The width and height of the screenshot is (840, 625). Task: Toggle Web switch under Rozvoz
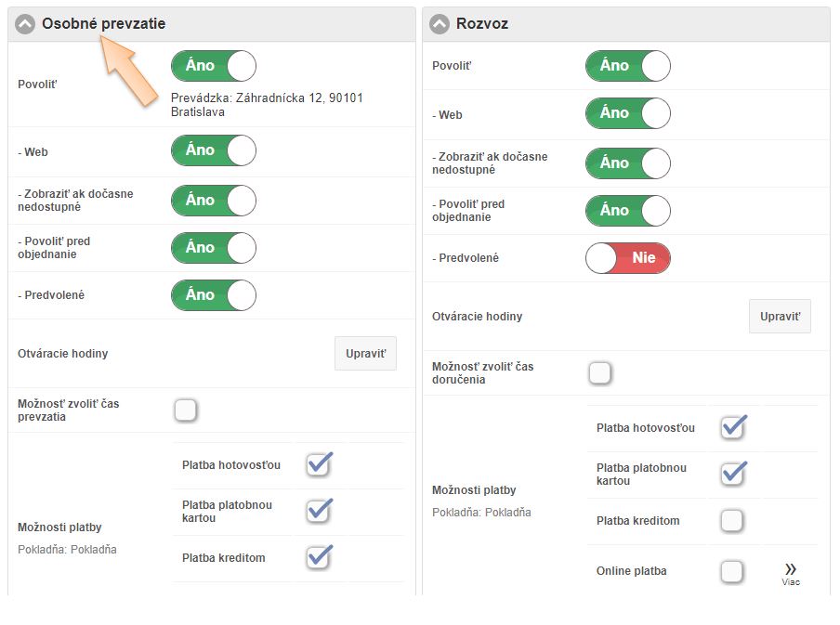627,113
